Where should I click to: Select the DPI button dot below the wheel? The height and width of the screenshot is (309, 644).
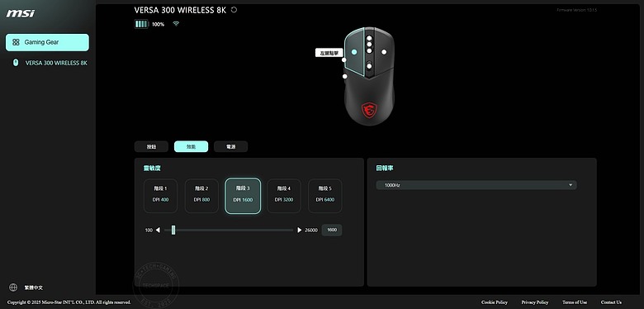[369, 66]
